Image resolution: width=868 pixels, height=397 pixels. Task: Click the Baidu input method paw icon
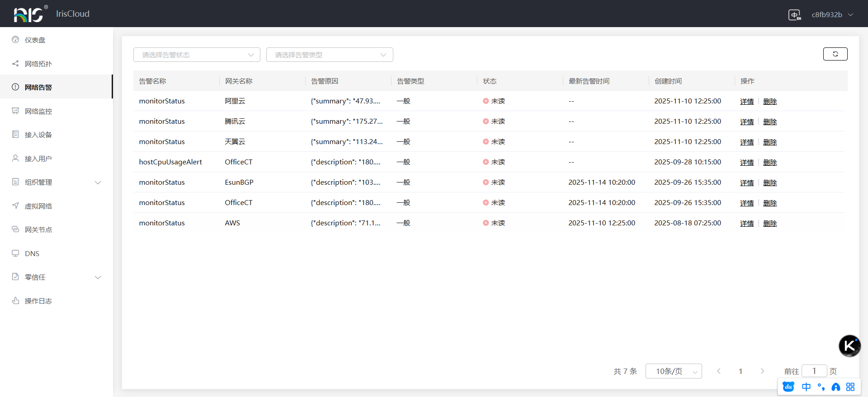(x=788, y=387)
